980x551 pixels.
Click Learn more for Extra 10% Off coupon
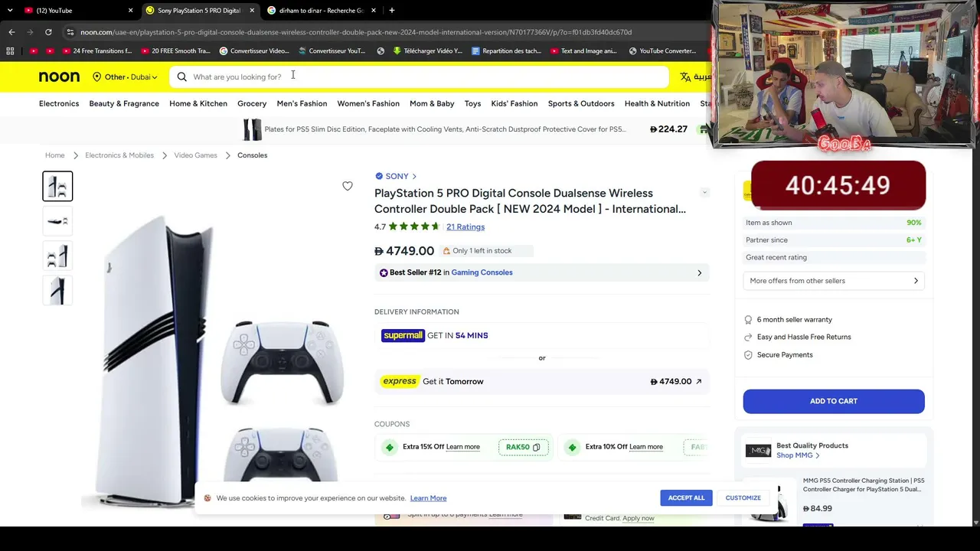click(646, 447)
